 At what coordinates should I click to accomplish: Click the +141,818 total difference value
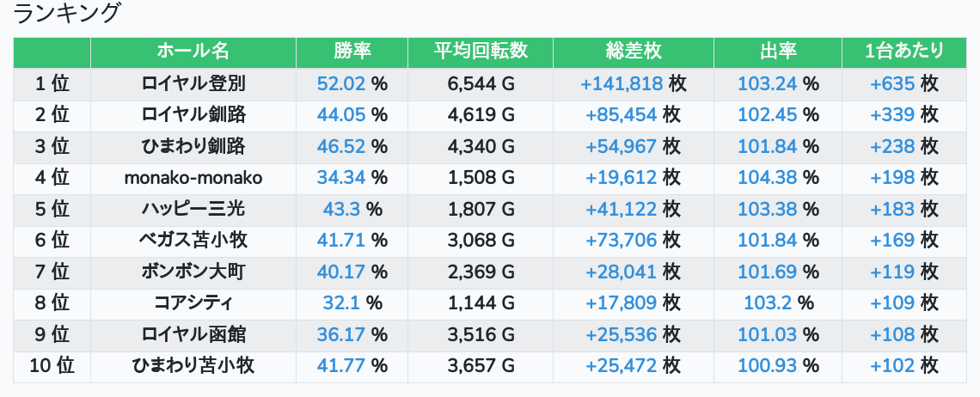(x=622, y=83)
